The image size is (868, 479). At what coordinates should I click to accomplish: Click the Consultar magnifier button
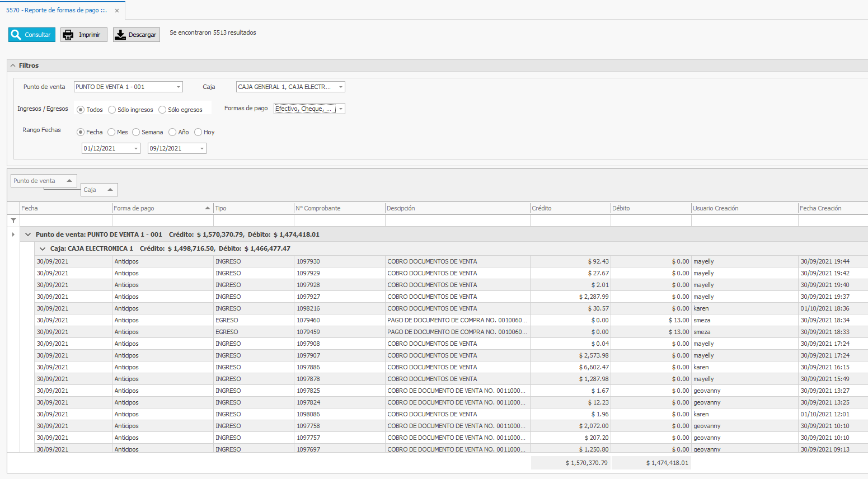click(32, 35)
